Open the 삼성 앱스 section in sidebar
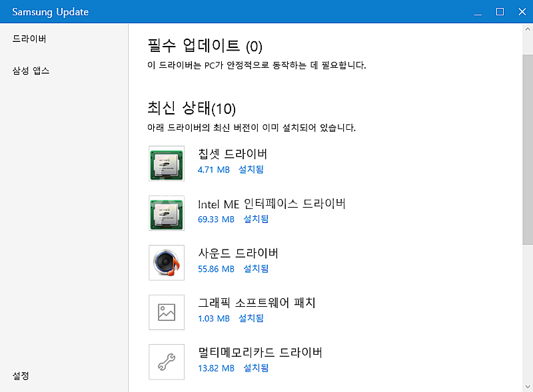The image size is (533, 392). [x=31, y=71]
